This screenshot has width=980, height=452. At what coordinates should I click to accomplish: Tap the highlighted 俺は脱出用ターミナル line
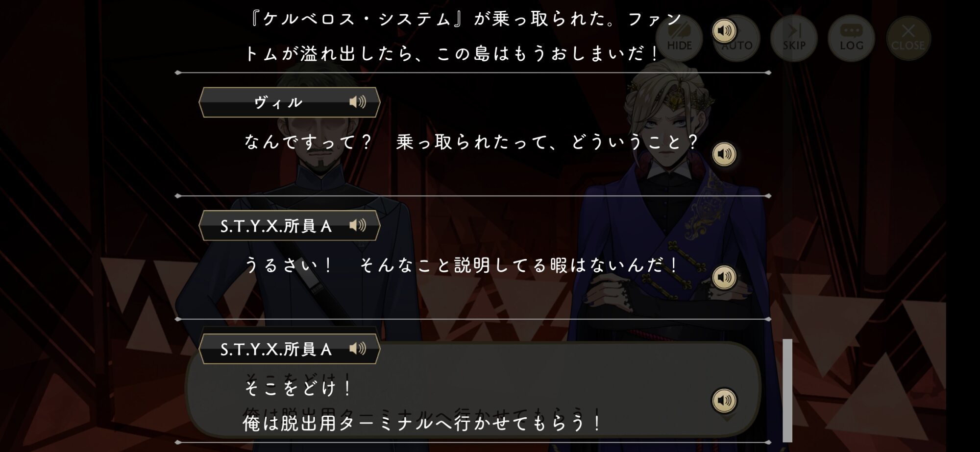pos(422,423)
